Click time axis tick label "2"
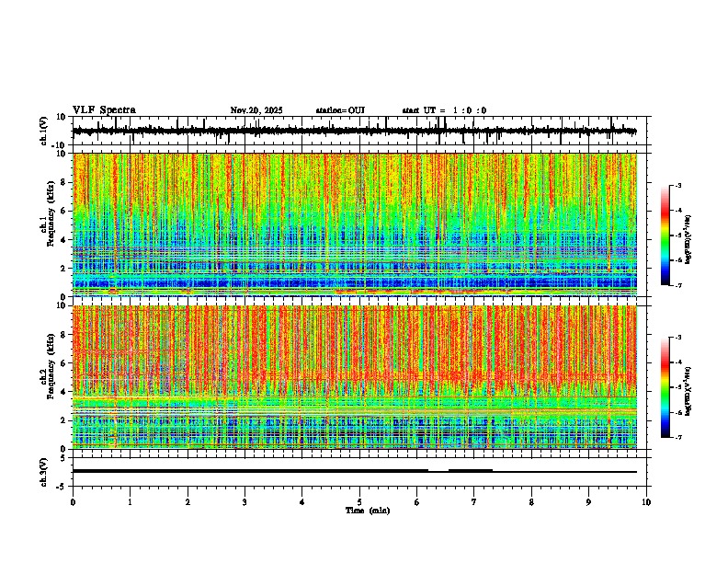The height and width of the screenshot is (563, 728). tap(188, 502)
